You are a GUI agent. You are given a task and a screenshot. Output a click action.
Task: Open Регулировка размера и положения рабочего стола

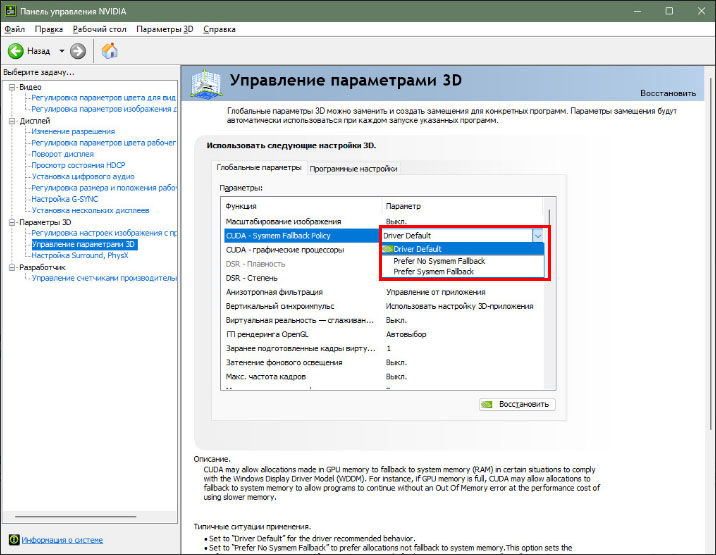(x=104, y=188)
